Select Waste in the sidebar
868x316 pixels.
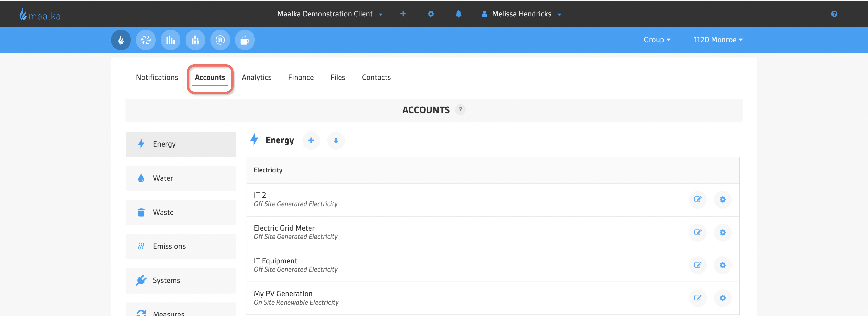click(181, 212)
